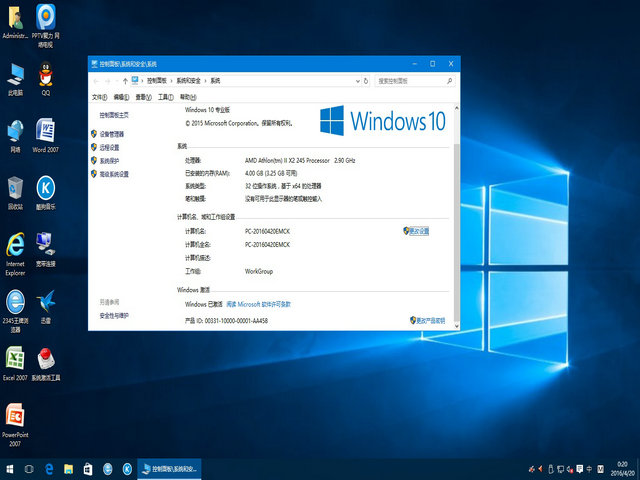Open the Store icon on the taskbar
This screenshot has height=480, width=640.
(88, 469)
